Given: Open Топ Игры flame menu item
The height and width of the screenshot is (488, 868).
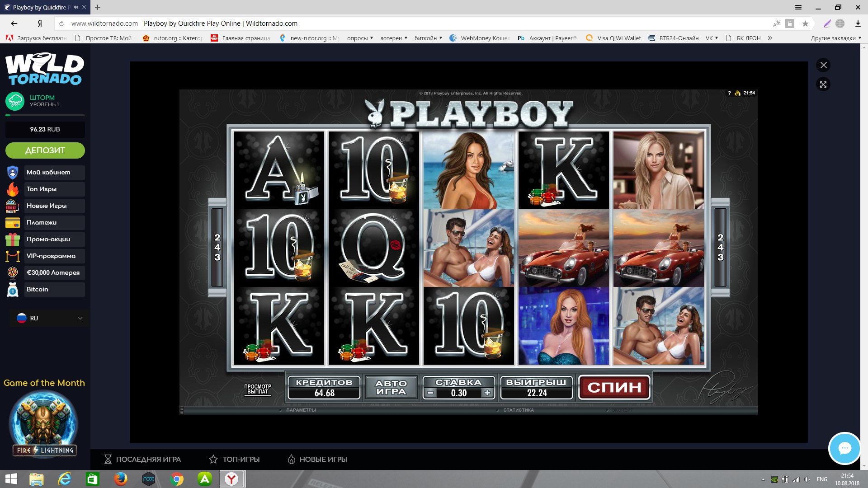Looking at the screenshot, I should 45,189.
